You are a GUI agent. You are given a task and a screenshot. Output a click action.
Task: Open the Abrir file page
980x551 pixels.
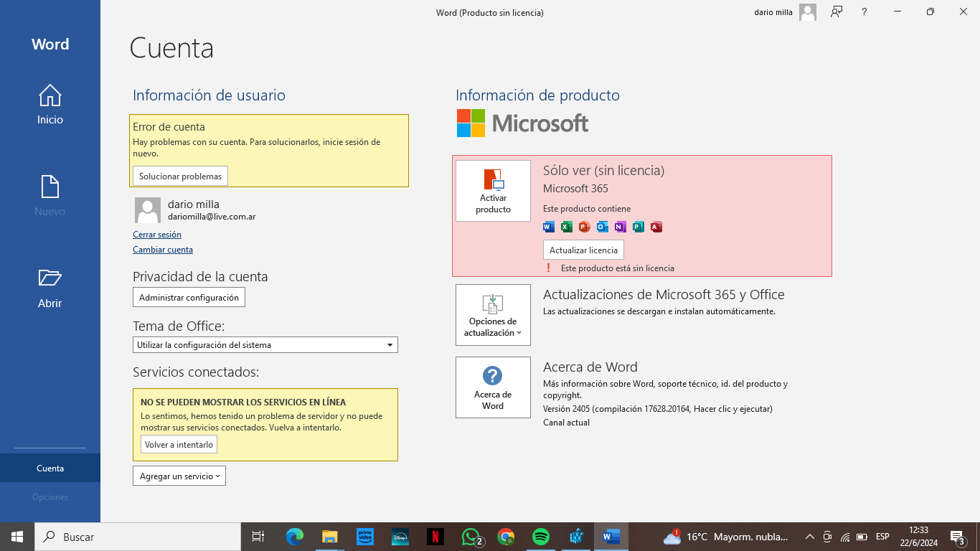pos(50,288)
